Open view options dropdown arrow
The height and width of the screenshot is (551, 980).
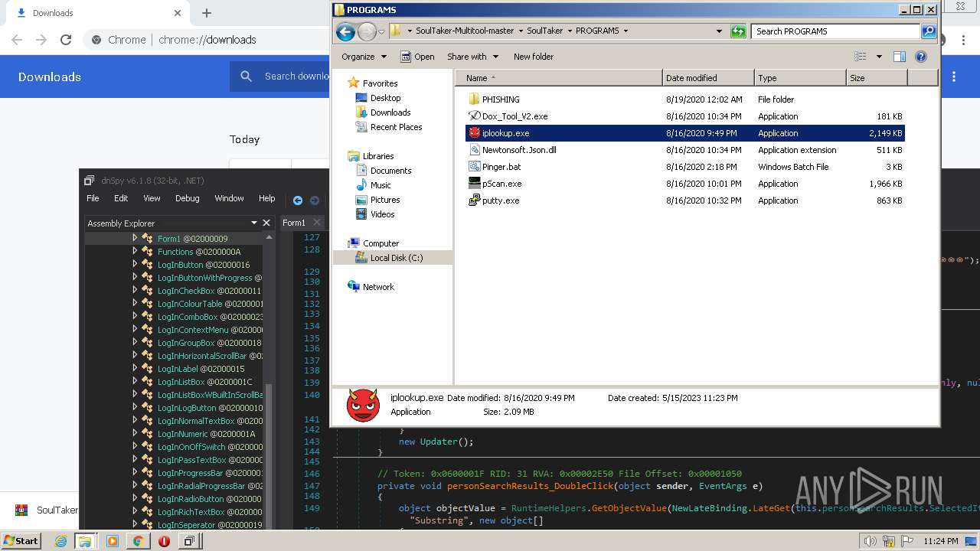tap(879, 57)
